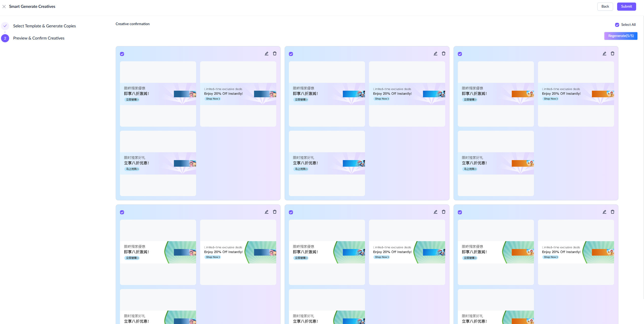Edit the bottom-right green creative card

click(x=604, y=212)
